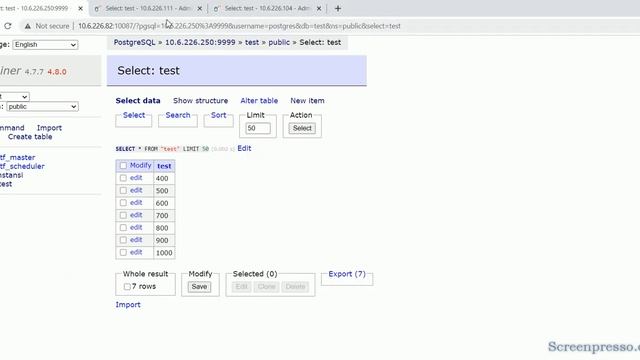Expand the Export (7) section
The image size is (640, 360).
347,274
